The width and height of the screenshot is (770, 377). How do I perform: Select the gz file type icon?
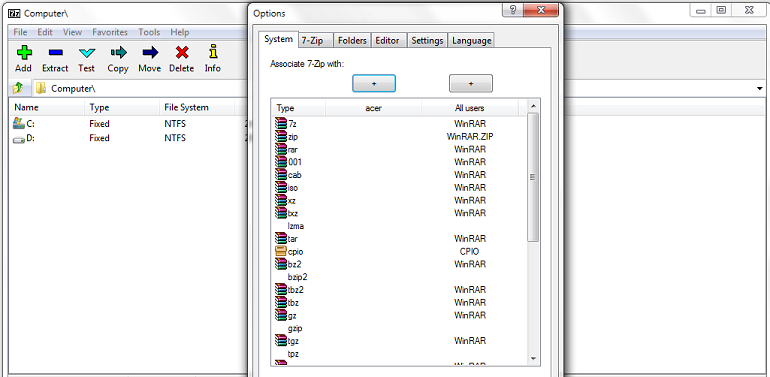point(281,315)
